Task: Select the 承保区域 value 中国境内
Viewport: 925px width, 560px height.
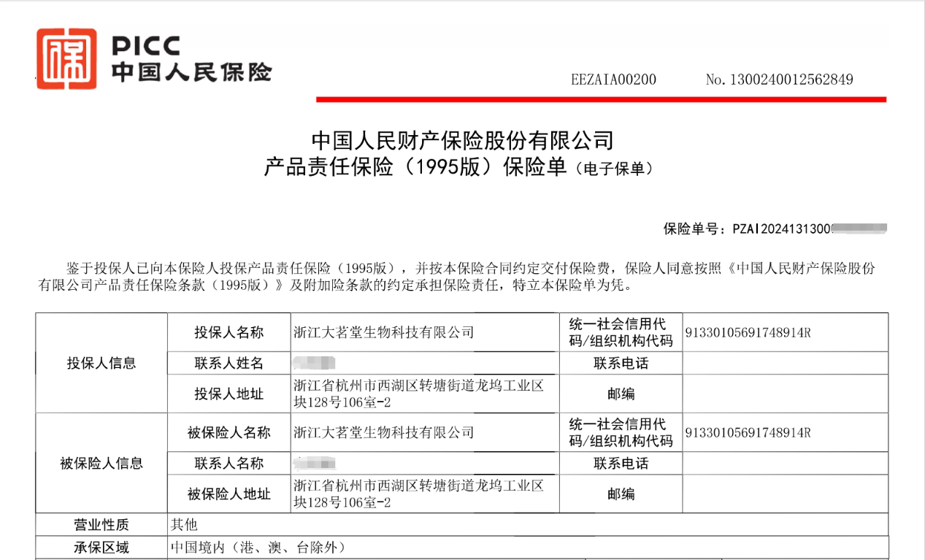Action: coord(257,548)
